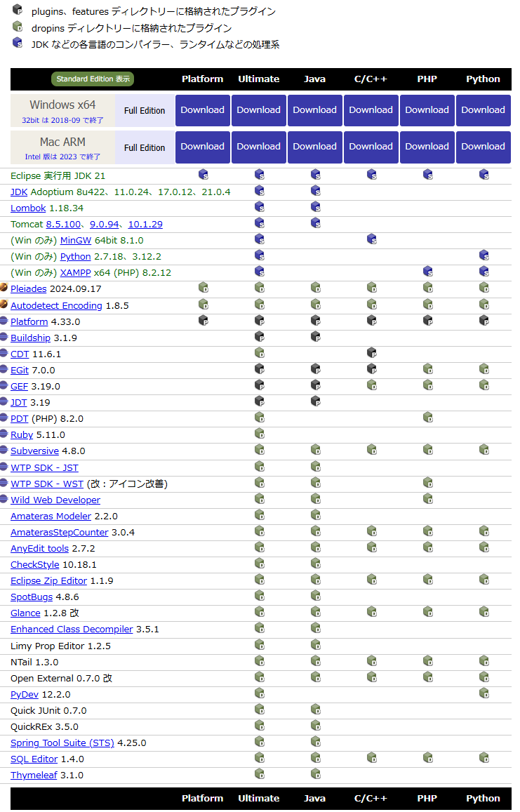The width and height of the screenshot is (520, 812).
Task: Click plugins icon in JDT Java column
Action: click(x=315, y=401)
